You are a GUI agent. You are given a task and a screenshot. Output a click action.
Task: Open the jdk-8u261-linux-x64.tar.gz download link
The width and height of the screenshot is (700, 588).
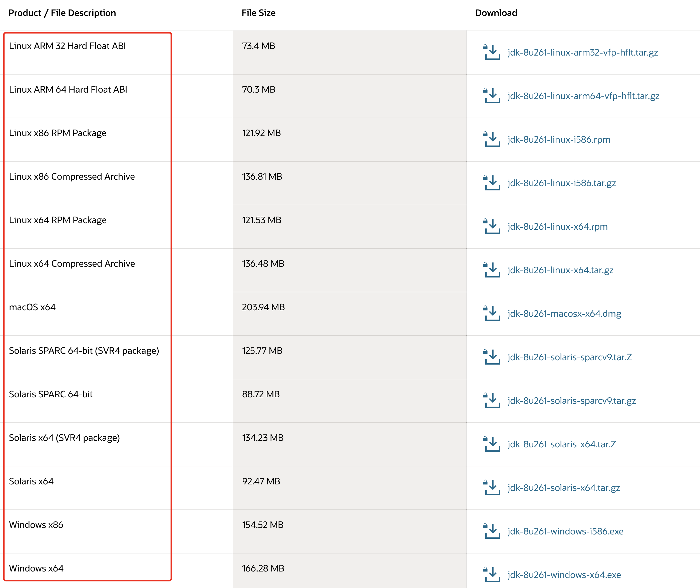[x=560, y=270]
